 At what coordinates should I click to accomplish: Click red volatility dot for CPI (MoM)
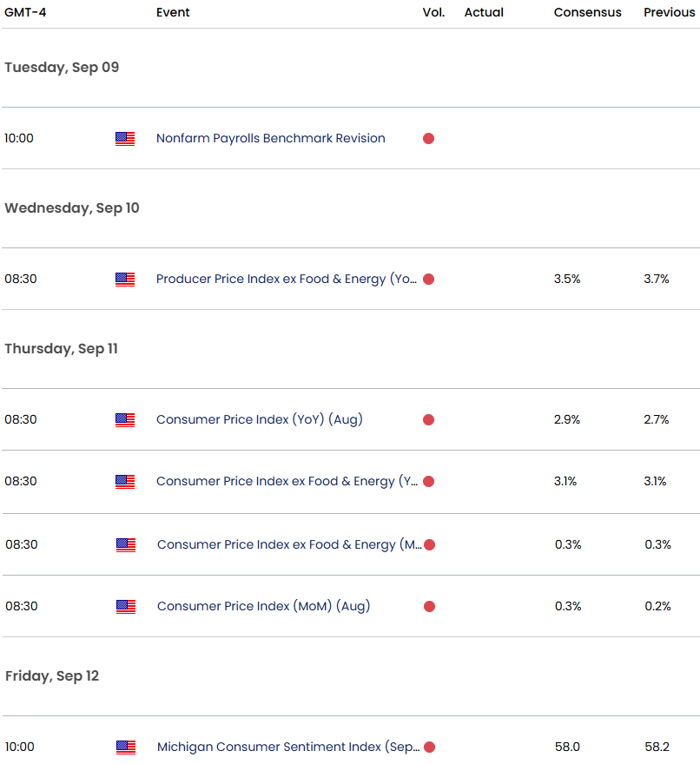point(429,607)
